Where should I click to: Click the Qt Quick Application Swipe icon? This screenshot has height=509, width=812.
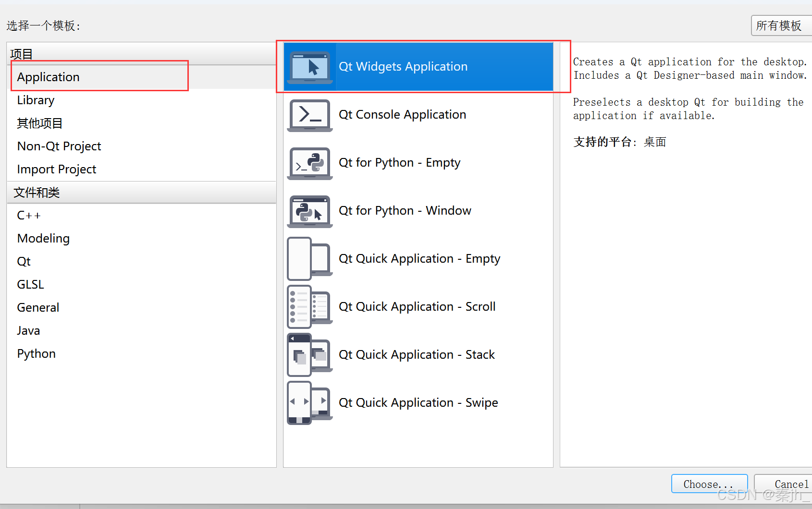point(310,403)
